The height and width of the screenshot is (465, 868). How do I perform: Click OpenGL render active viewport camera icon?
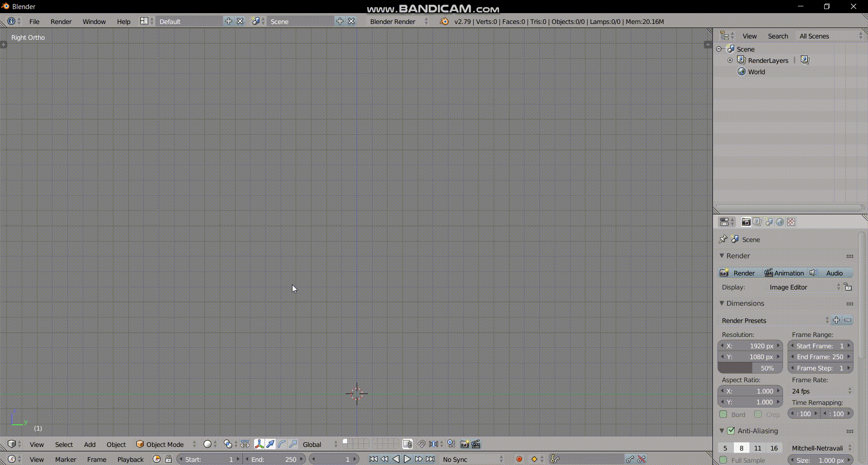tap(464, 444)
